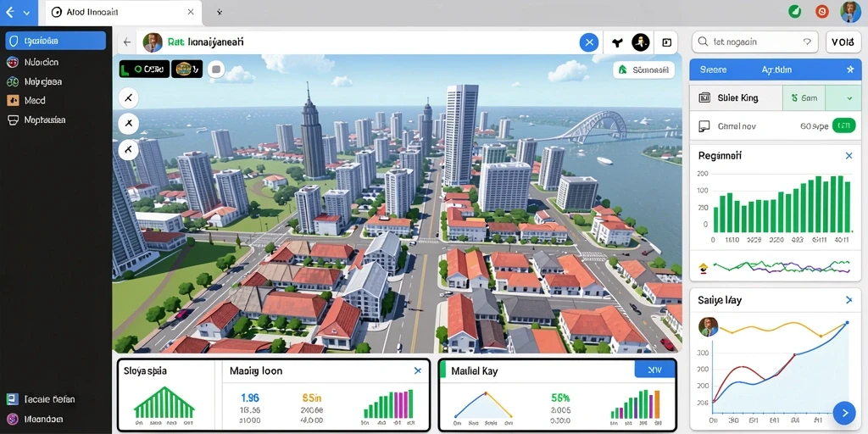This screenshot has height=434, width=868.
Task: Click the gold emblem badge on the map
Action: point(187,70)
